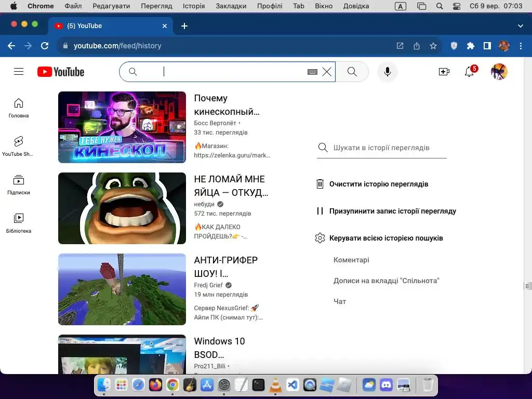532x399 pixels.
Task: Open the Windows 10 BSOD thumbnail
Action: click(x=122, y=354)
